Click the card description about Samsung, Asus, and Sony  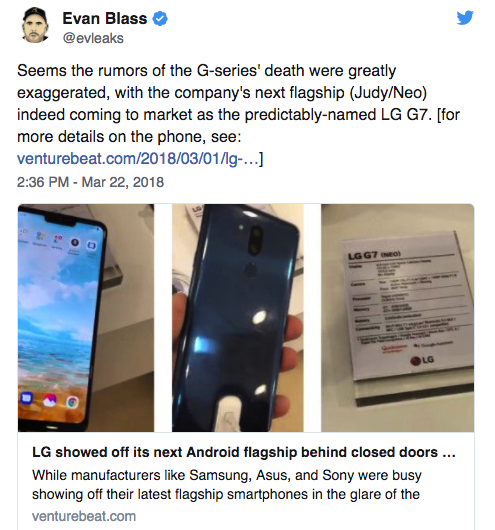point(227,485)
